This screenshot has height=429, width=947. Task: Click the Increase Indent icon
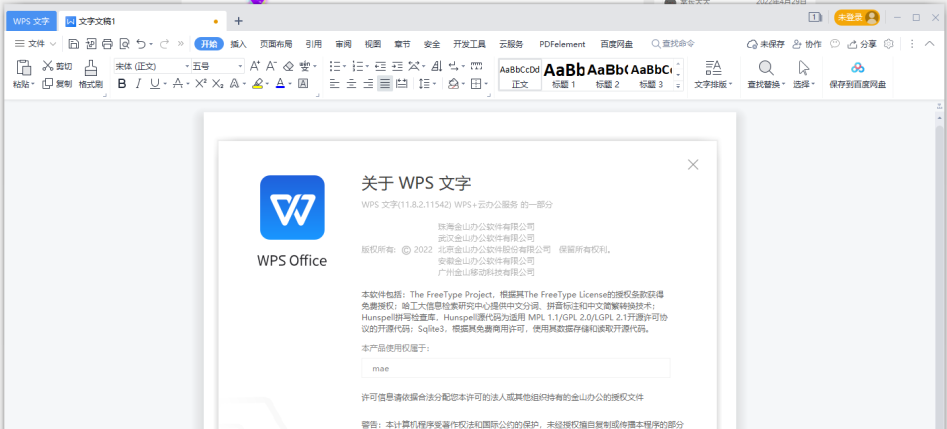click(x=397, y=66)
